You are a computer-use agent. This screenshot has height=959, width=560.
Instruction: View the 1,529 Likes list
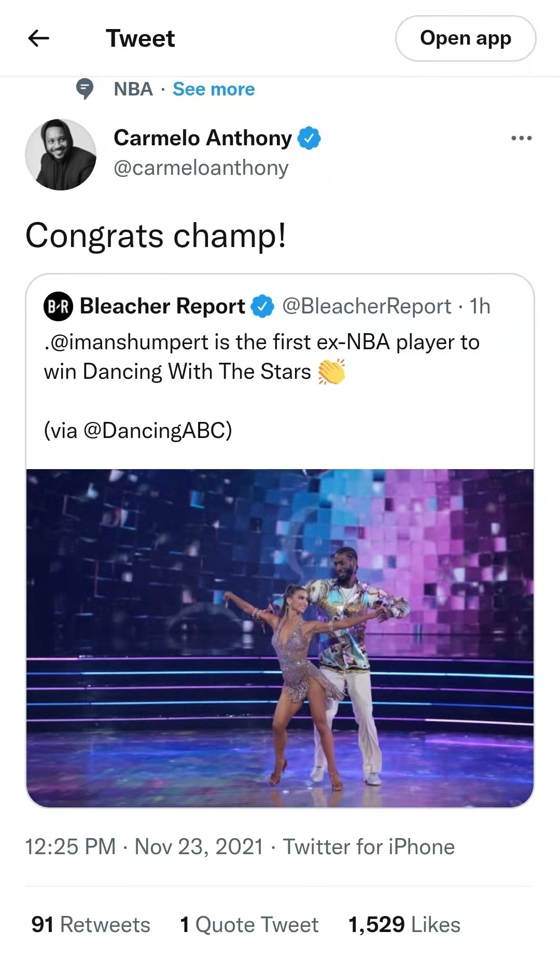[404, 925]
